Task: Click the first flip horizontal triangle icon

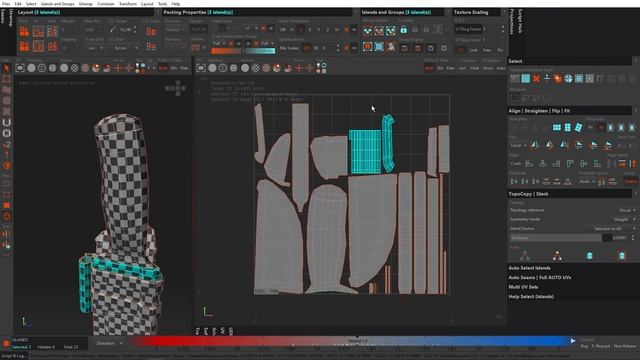Action: pos(534,145)
